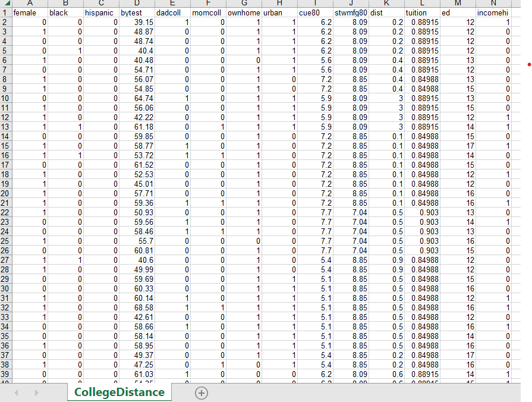The image size is (532, 402).
Task: Select column D header labeled bytest
Action: 136,5
